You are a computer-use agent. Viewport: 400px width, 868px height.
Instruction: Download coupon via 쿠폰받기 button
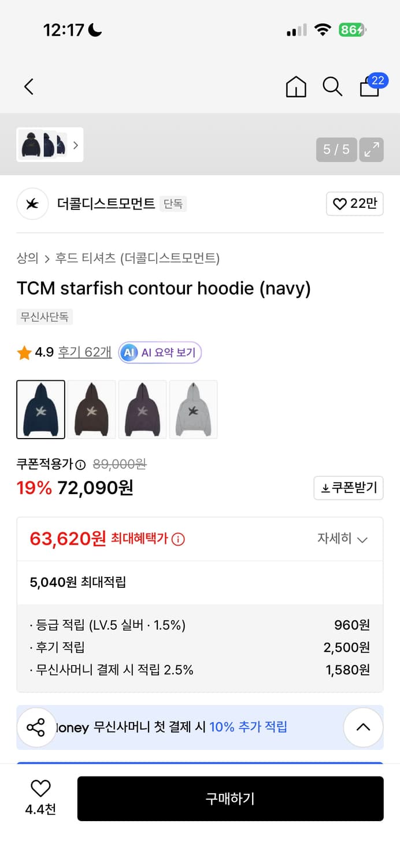348,488
